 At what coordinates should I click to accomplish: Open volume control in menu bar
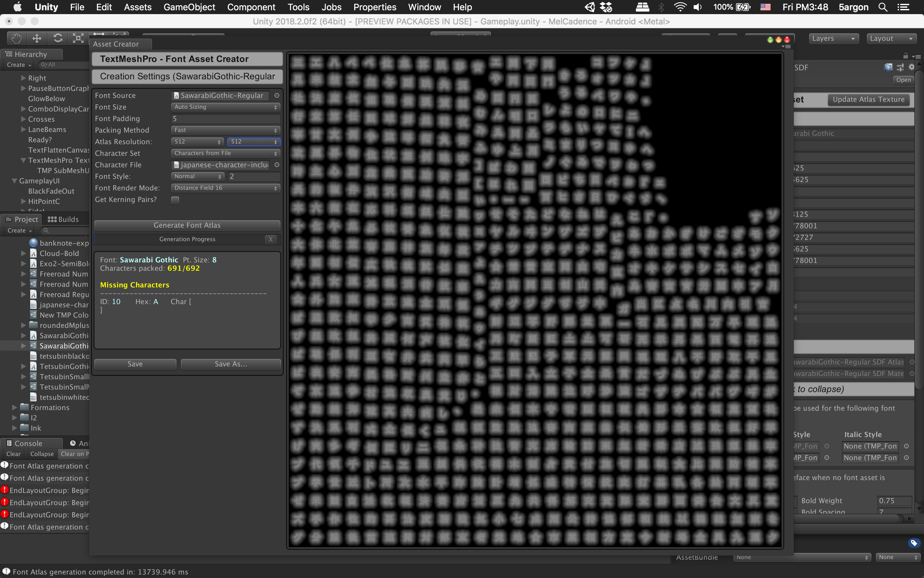click(x=697, y=7)
